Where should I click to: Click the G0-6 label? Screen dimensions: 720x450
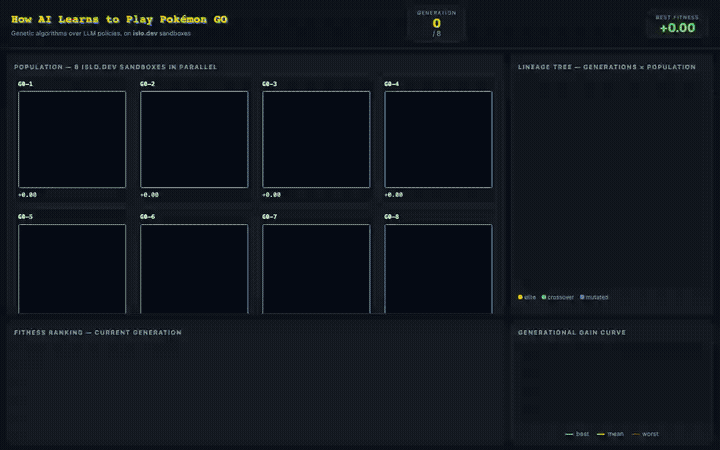click(147, 217)
